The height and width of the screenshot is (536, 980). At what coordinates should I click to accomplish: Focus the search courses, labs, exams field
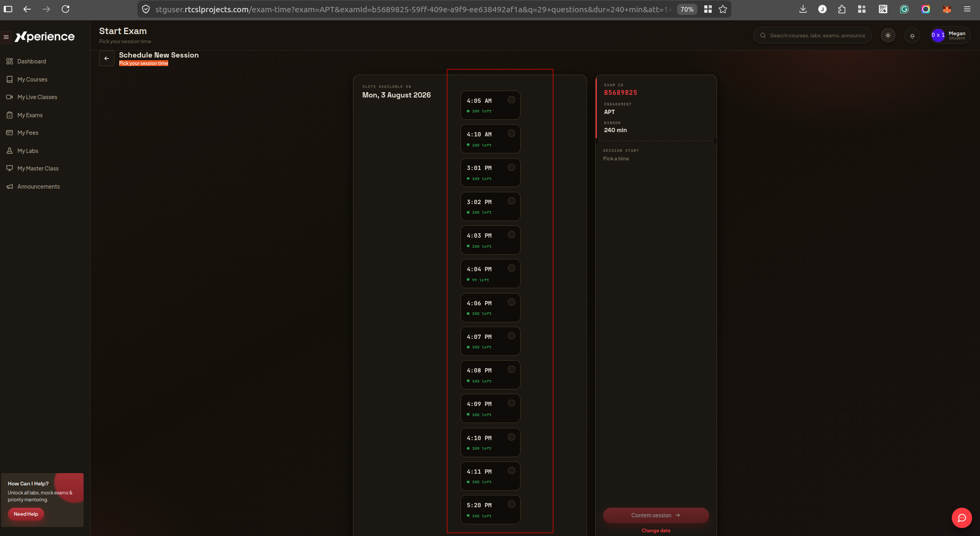point(812,35)
